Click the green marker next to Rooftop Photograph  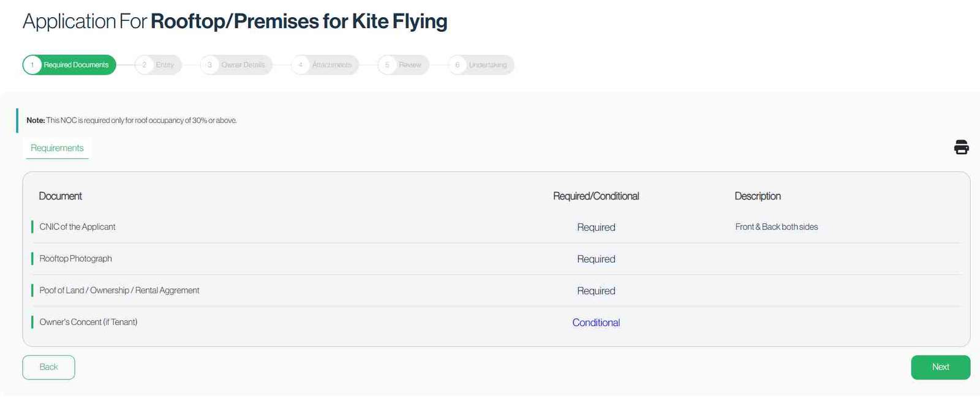[x=34, y=258]
